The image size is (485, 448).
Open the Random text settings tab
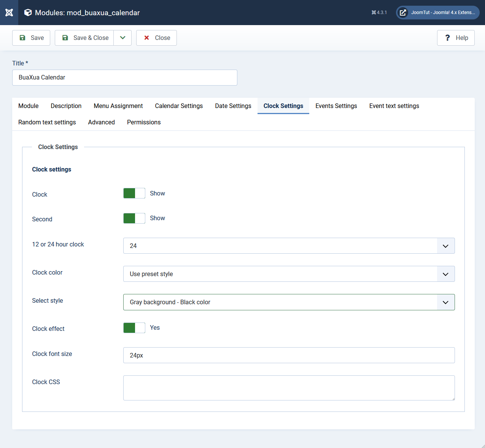(47, 122)
